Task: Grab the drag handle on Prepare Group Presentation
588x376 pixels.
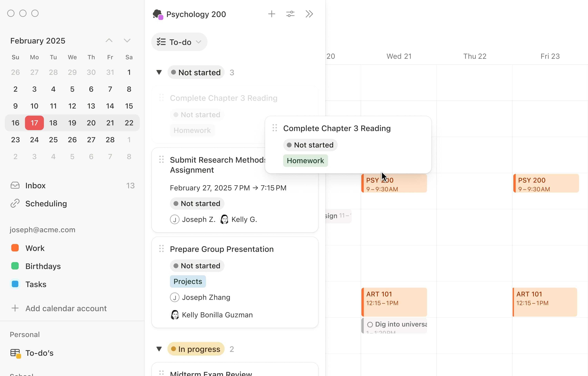Action: pos(162,249)
